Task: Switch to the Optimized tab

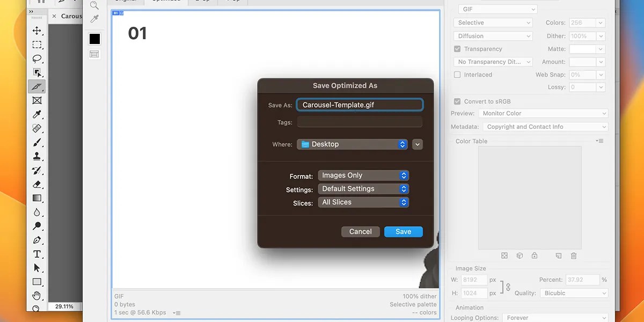Action: click(x=166, y=2)
